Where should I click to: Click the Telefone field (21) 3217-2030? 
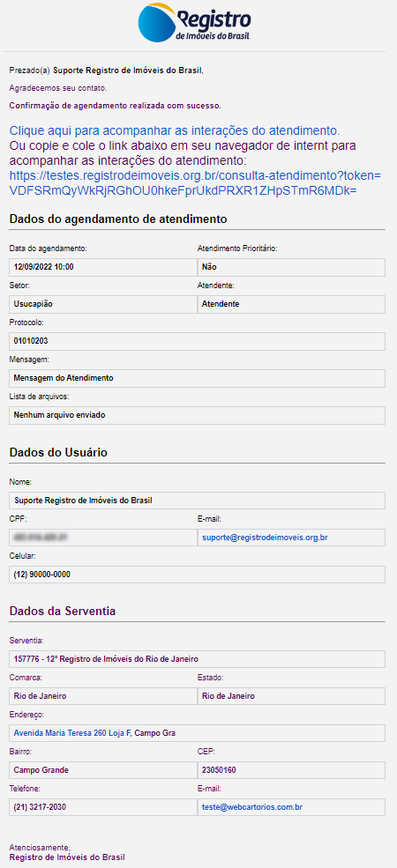[x=103, y=807]
